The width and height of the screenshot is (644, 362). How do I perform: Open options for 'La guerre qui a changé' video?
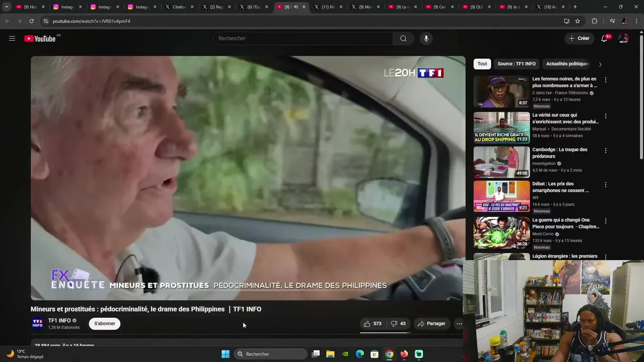pos(606,221)
